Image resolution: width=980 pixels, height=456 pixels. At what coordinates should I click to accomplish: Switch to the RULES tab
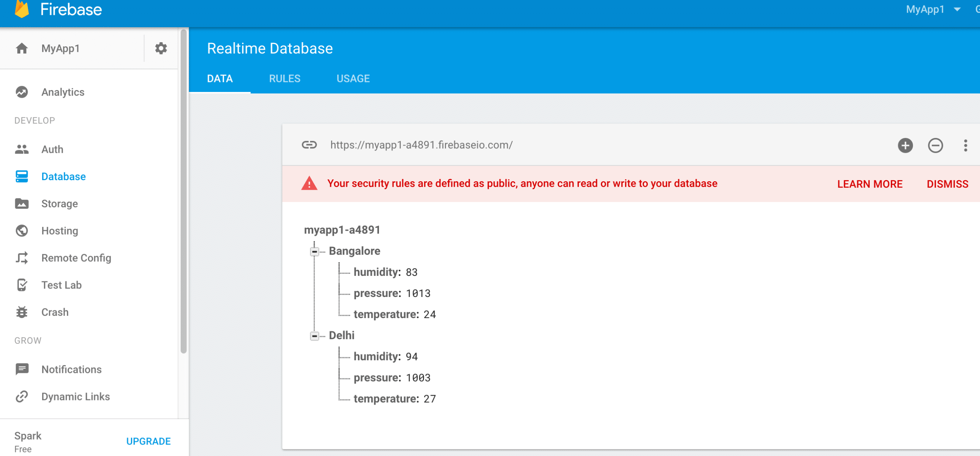point(284,79)
